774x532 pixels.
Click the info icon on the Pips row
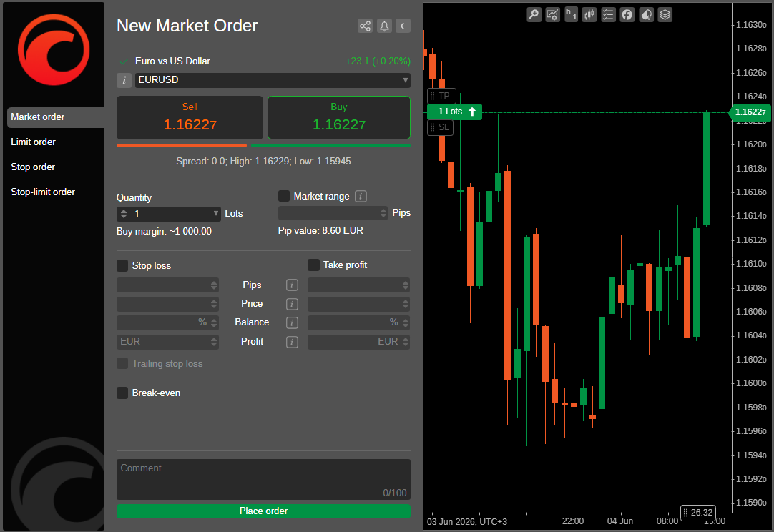click(293, 285)
